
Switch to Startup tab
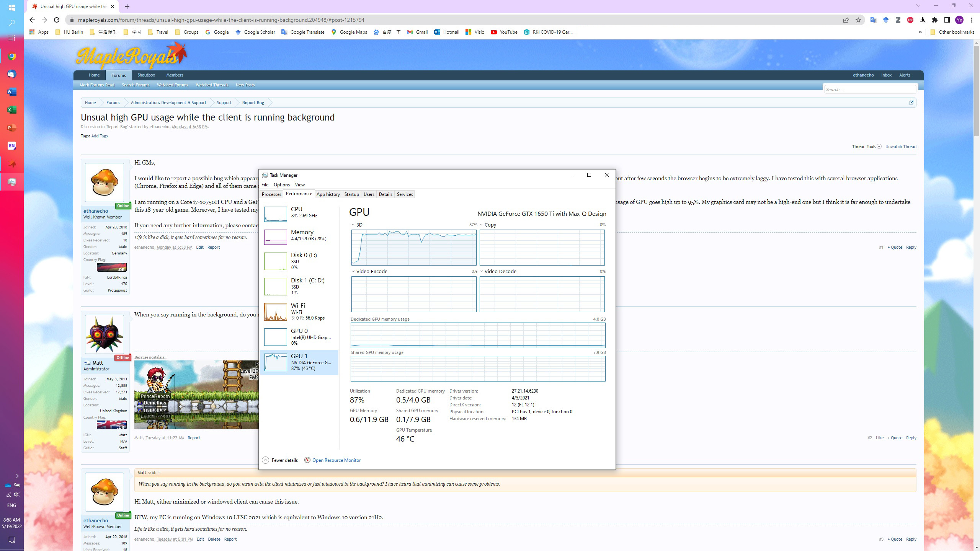(351, 194)
